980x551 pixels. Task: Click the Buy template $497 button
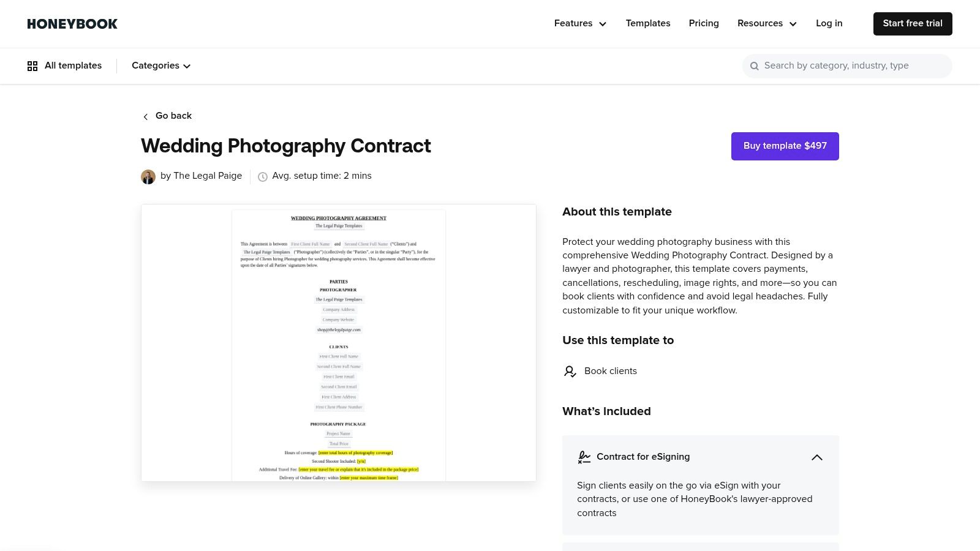click(785, 146)
